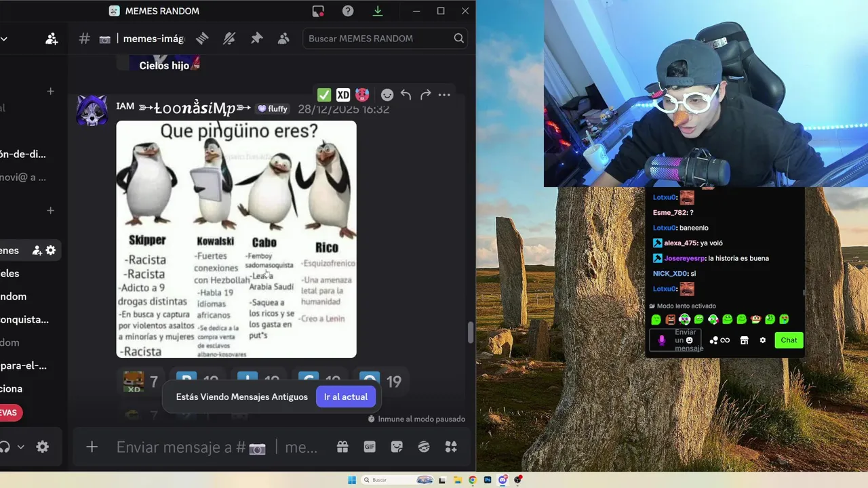Open File Explorer from the taskbar
The image size is (868, 488).
coord(458,480)
